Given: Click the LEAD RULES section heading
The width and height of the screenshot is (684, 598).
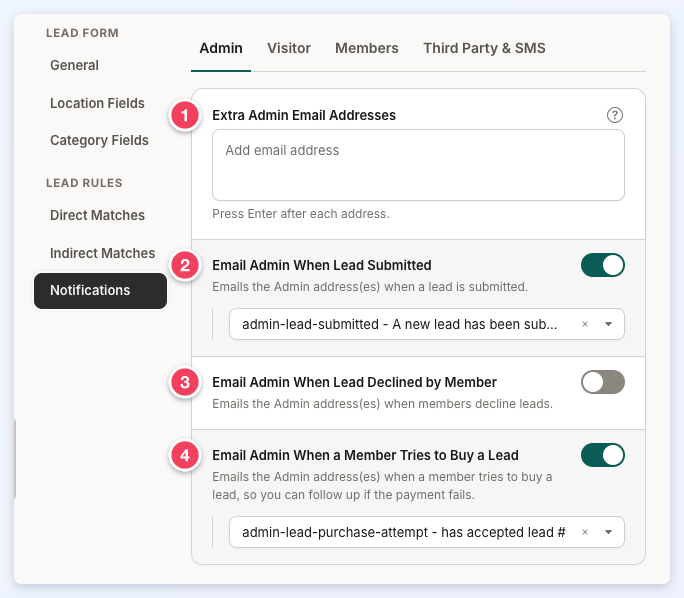Looking at the screenshot, I should pyautogui.click(x=84, y=183).
